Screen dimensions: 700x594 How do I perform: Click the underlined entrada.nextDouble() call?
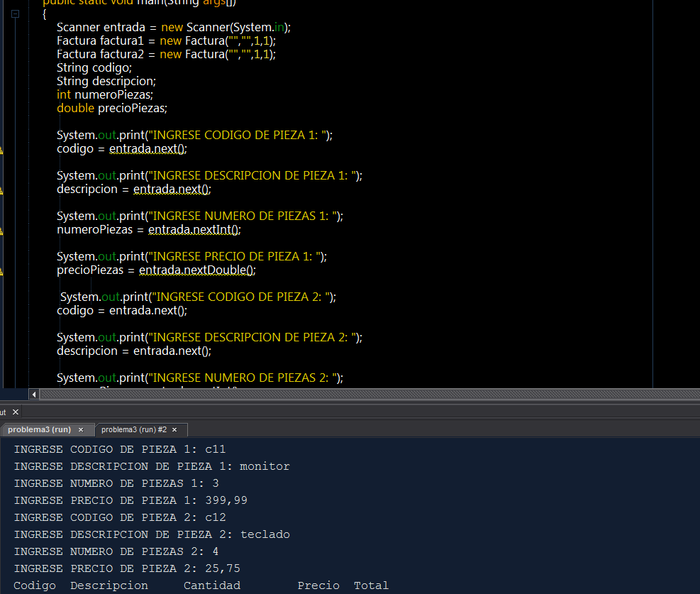click(197, 270)
